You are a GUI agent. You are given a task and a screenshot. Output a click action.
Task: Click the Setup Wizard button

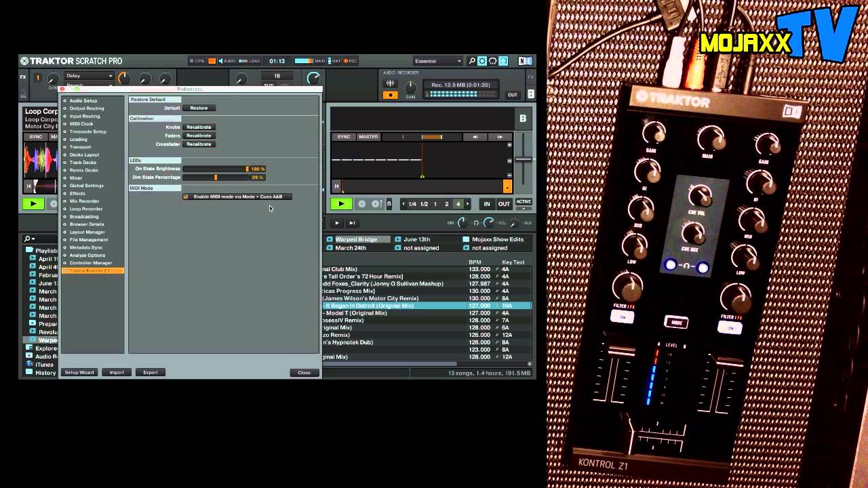click(x=79, y=372)
